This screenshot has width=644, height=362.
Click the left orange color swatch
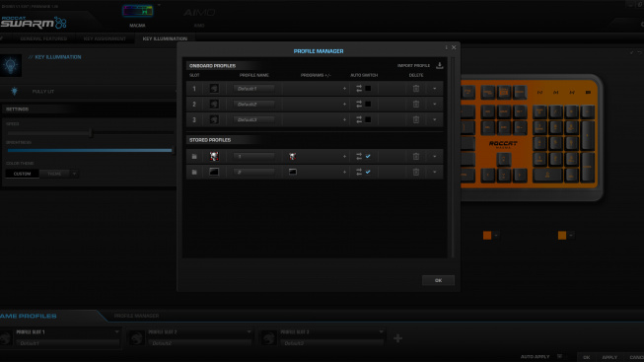[x=487, y=236]
